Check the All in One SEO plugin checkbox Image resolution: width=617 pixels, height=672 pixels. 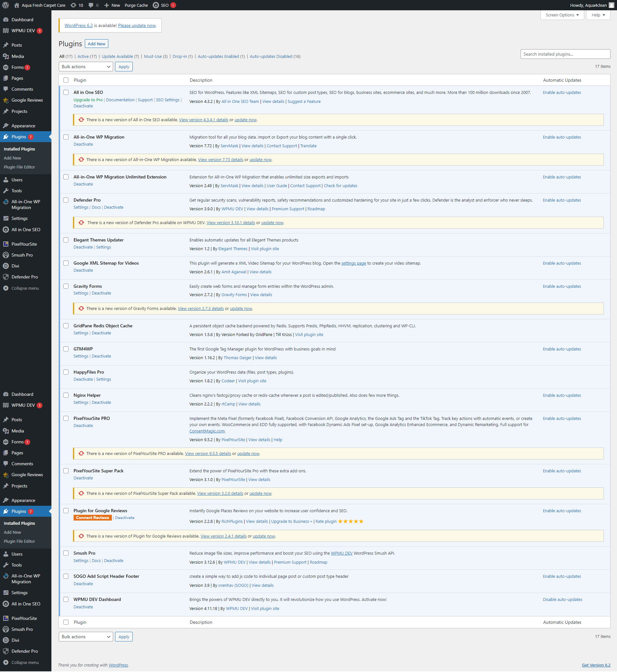(66, 93)
